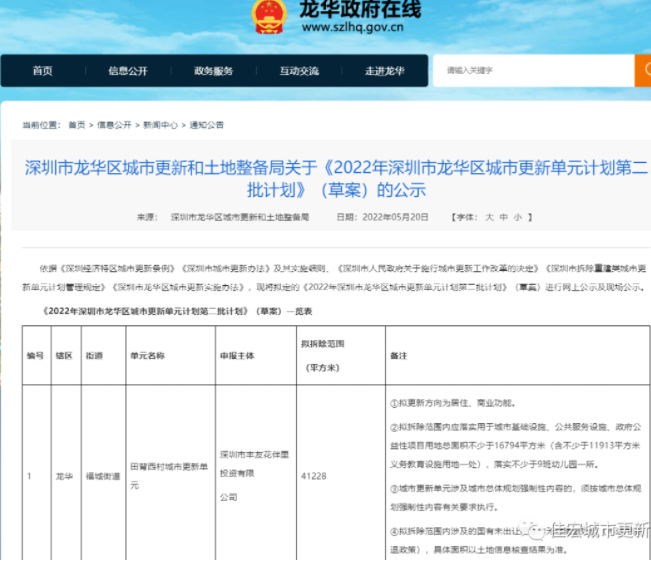Go to 政务服务 in navigation bar

[x=213, y=71]
